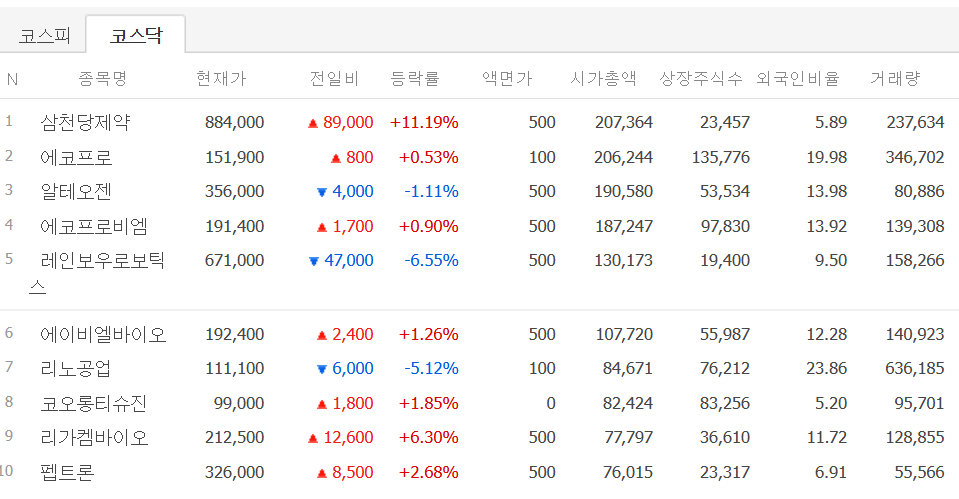
Task: Click the change amount 47,000
Action: (349, 261)
